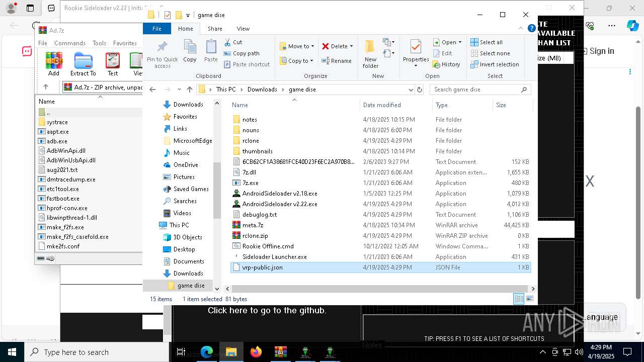Image resolution: width=644 pixels, height=362 pixels.
Task: Click Copy path in the ribbon
Action: [242, 53]
